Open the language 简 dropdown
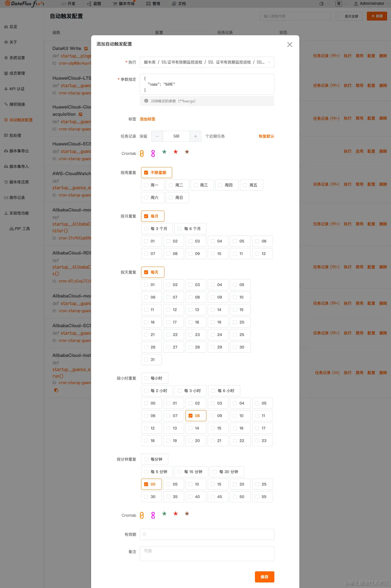This screenshot has width=391, height=588. click(x=341, y=4)
